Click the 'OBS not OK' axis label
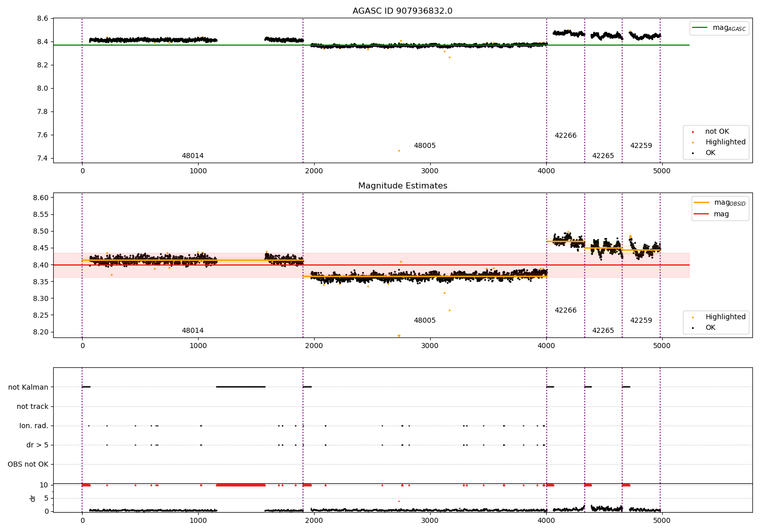This screenshot has height=532, width=760. click(x=28, y=464)
